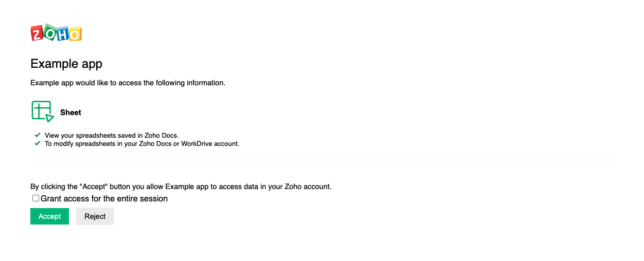This screenshot has width=644, height=261.
Task: Reject the Example app access request
Action: [95, 216]
